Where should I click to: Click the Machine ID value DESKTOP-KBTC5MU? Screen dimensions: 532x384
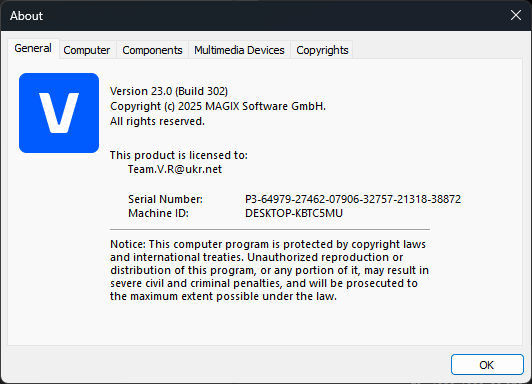click(x=294, y=213)
